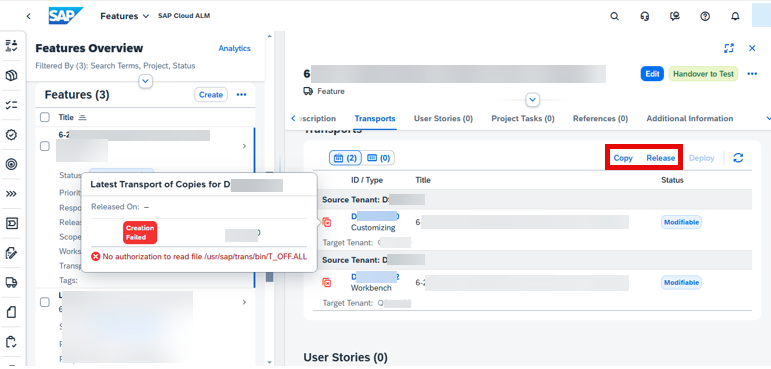Enter full screen mode for feature detail

coord(729,48)
